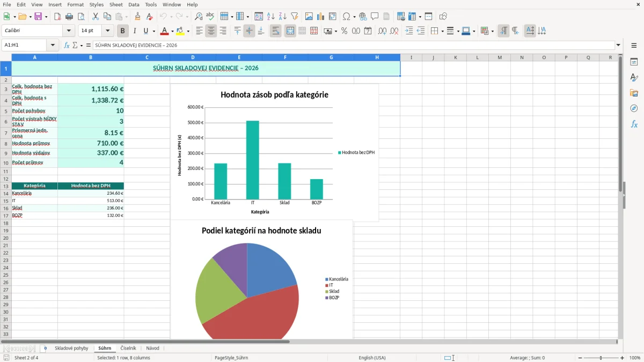The width and height of the screenshot is (644, 362).
Task: Insert an image
Action: 309,17
